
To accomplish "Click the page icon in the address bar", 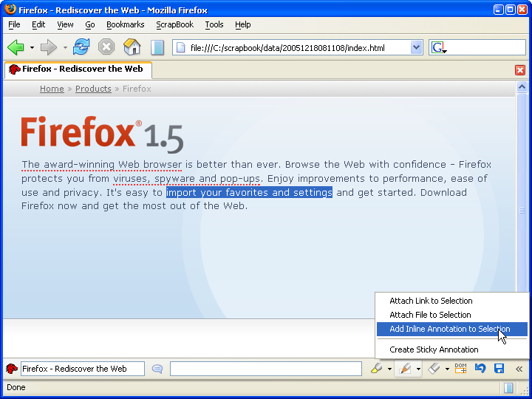I will [181, 48].
